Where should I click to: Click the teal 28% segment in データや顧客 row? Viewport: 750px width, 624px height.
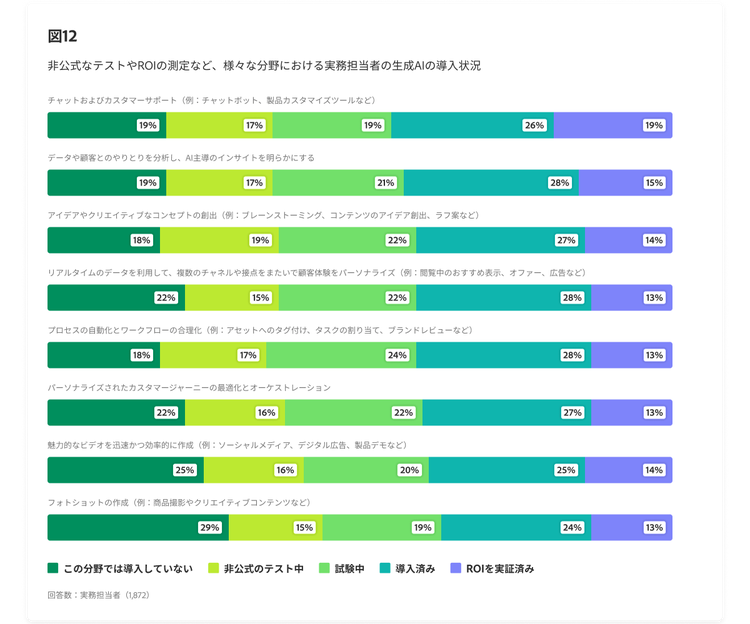tap(491, 183)
